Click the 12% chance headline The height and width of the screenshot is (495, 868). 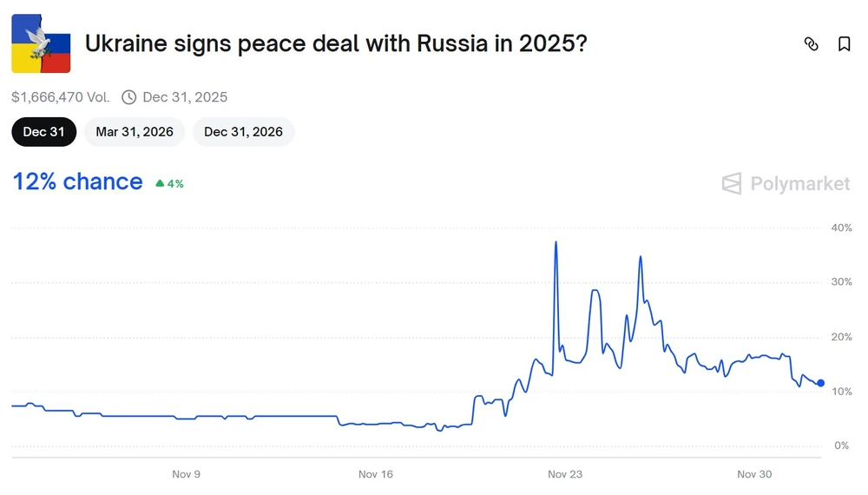(77, 181)
